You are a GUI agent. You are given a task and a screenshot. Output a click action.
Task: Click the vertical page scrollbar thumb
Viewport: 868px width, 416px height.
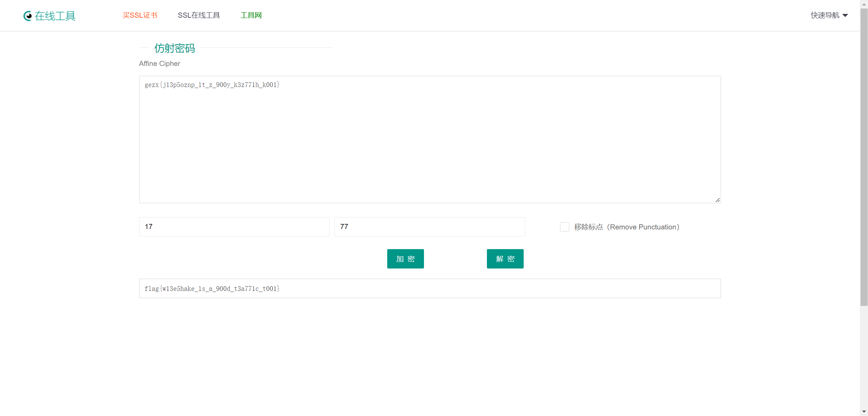click(x=864, y=156)
